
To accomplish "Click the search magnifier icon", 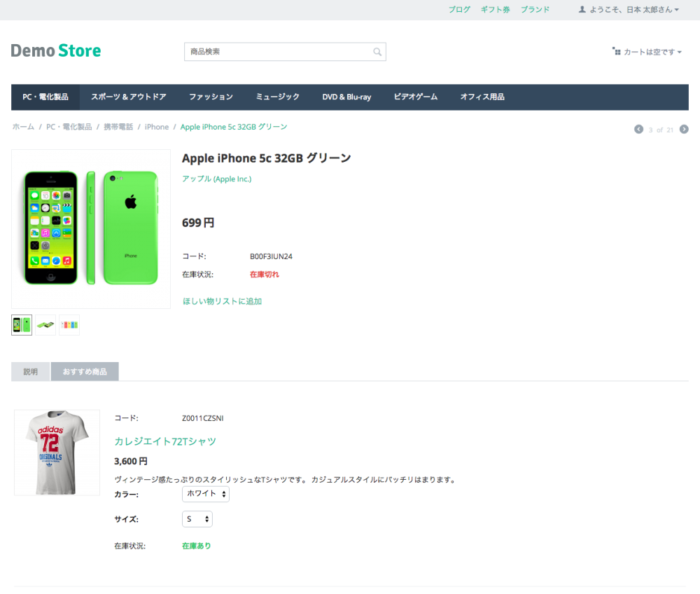I will (x=377, y=52).
